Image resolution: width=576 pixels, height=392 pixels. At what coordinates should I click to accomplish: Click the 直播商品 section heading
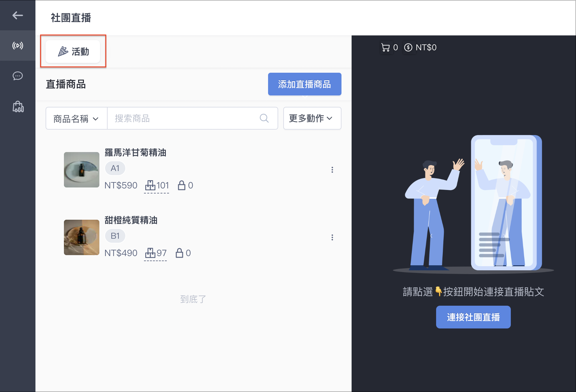(66, 84)
